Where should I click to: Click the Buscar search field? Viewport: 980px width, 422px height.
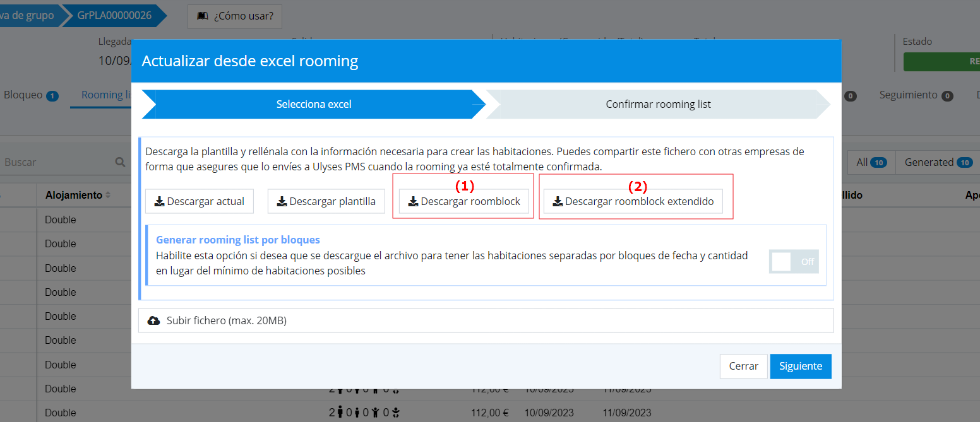coord(57,162)
